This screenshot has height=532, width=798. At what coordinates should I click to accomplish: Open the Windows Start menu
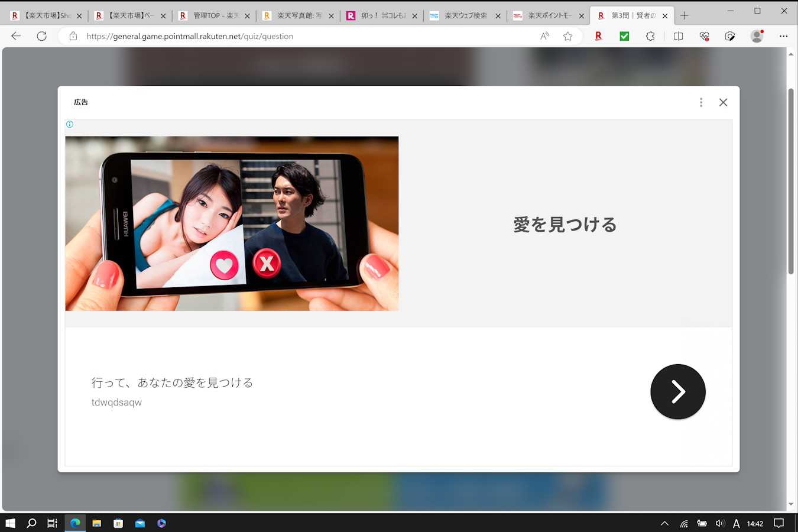tap(10, 523)
